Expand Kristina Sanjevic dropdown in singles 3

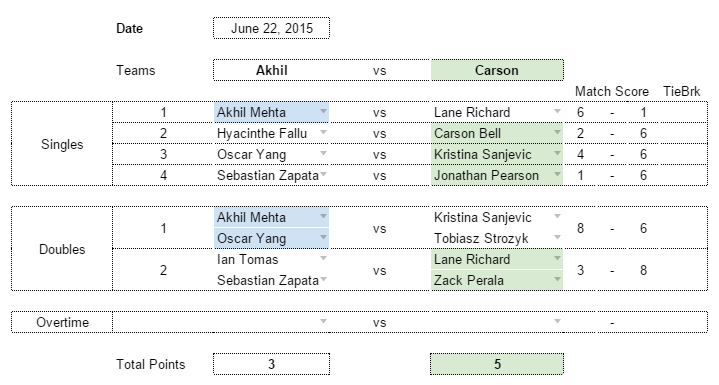[557, 154]
